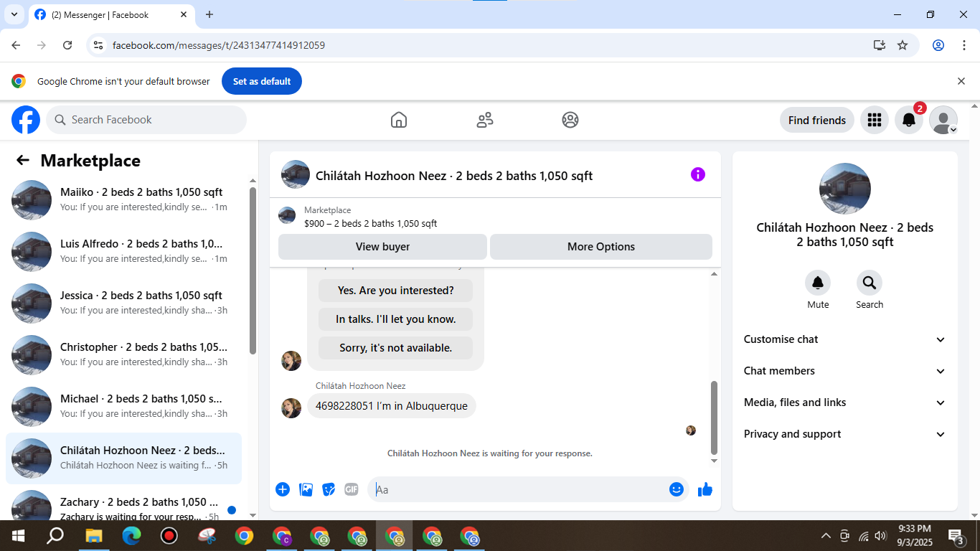Image resolution: width=980 pixels, height=551 pixels.
Task: Choose a sticker from the composer
Action: pos(329,489)
